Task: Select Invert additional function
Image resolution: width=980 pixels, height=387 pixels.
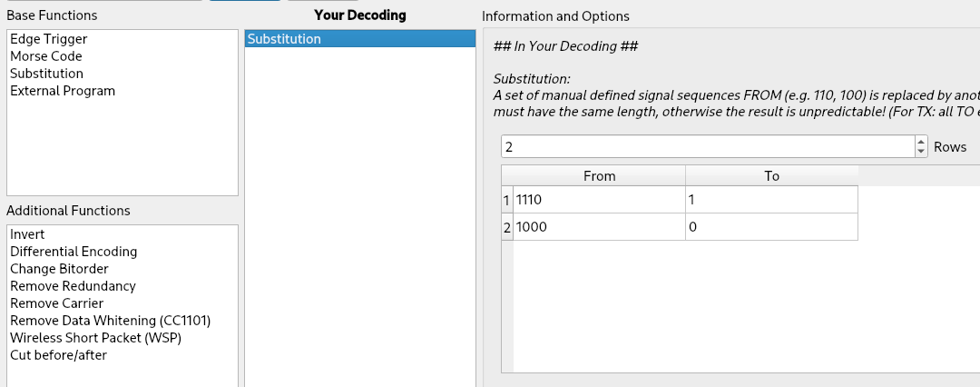Action: [27, 234]
